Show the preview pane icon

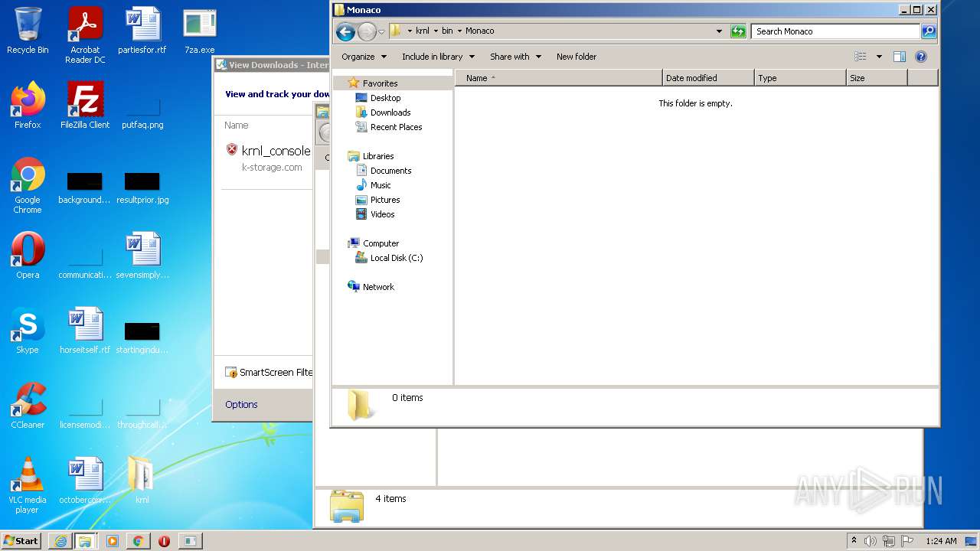900,57
